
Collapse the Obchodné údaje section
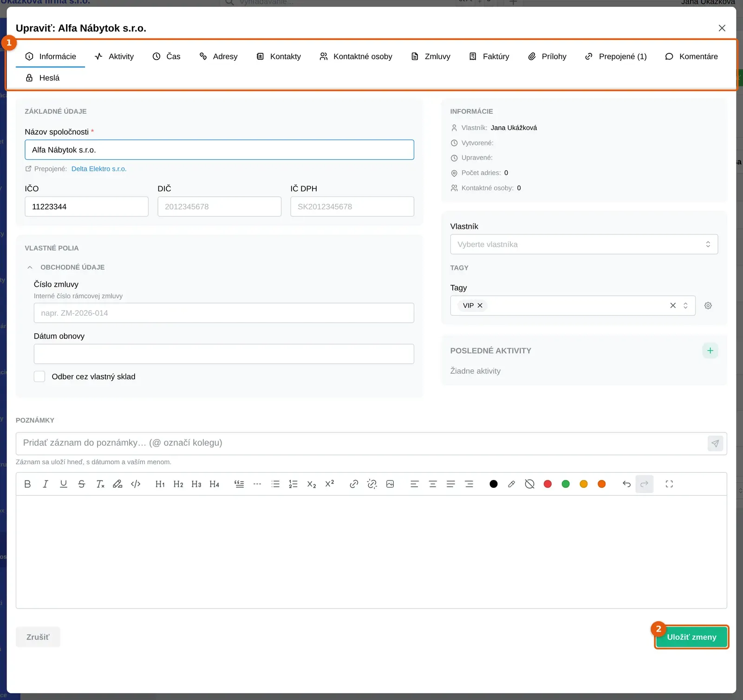30,267
